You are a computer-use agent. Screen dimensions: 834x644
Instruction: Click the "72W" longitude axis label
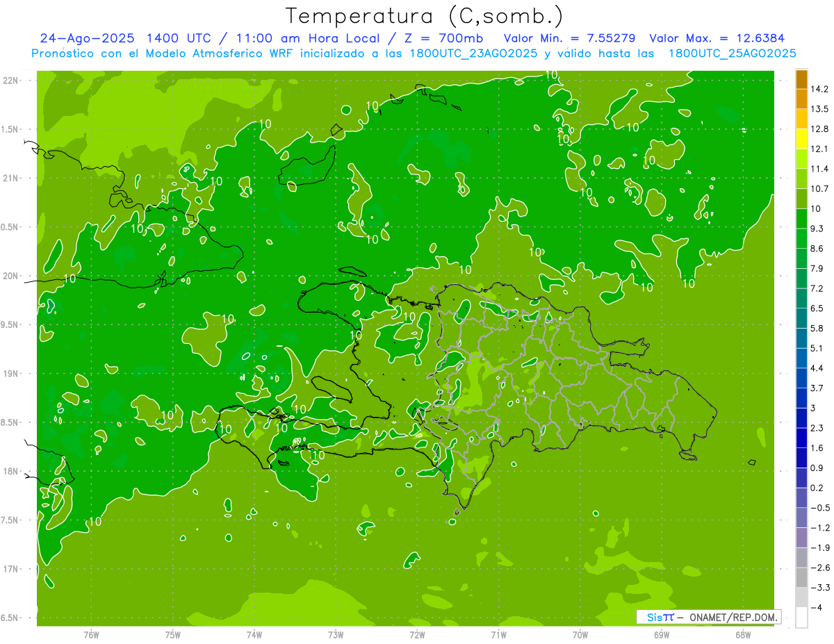coord(417,635)
